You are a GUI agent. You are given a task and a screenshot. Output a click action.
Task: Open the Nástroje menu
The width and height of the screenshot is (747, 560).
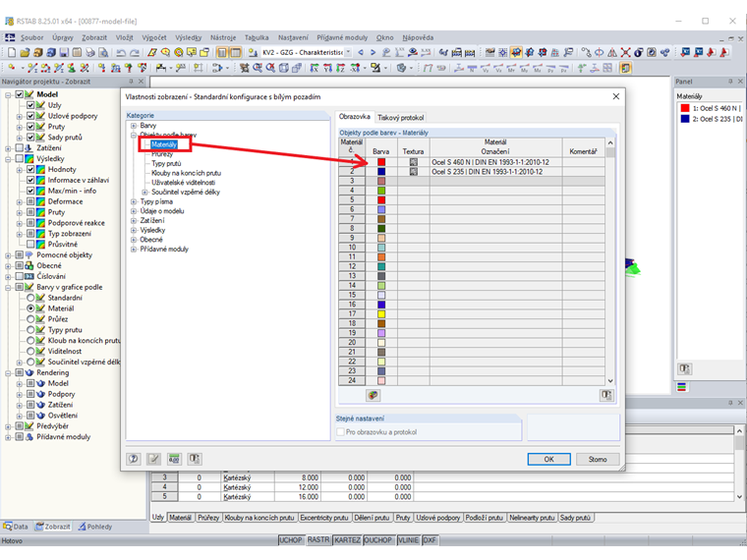pyautogui.click(x=223, y=37)
